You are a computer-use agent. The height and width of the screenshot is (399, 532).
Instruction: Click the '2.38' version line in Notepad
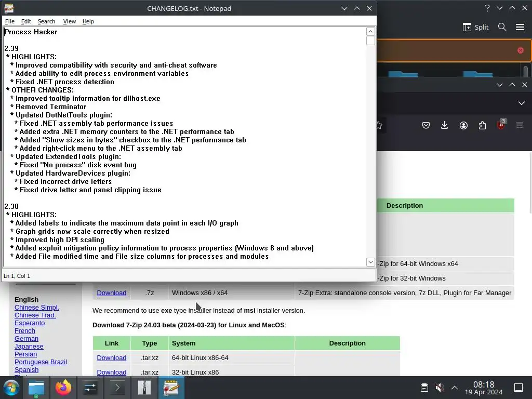[11, 207]
